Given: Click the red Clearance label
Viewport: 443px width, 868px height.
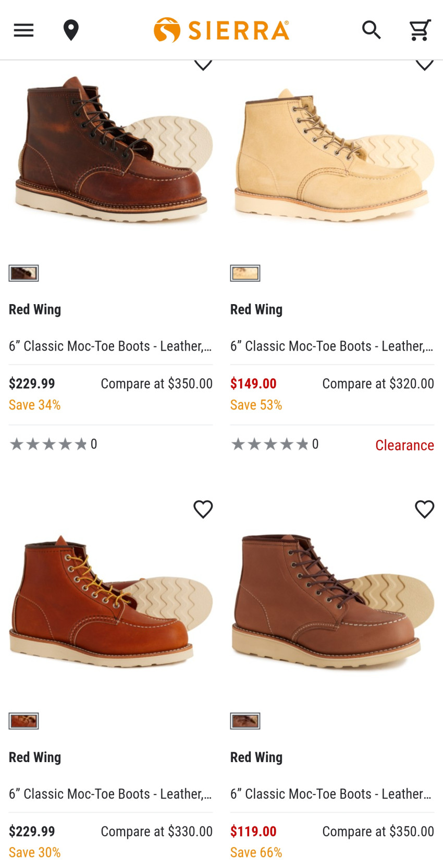Looking at the screenshot, I should pos(404,445).
